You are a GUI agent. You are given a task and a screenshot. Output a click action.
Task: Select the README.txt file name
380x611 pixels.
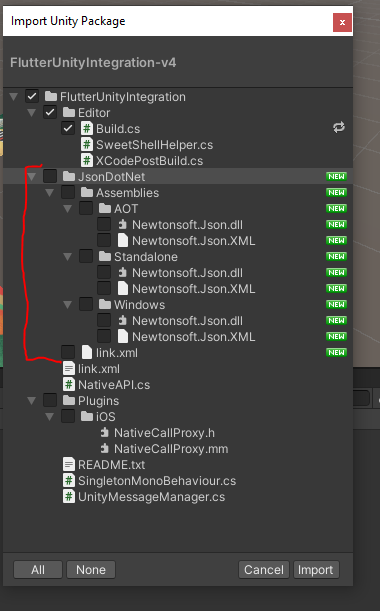click(111, 464)
